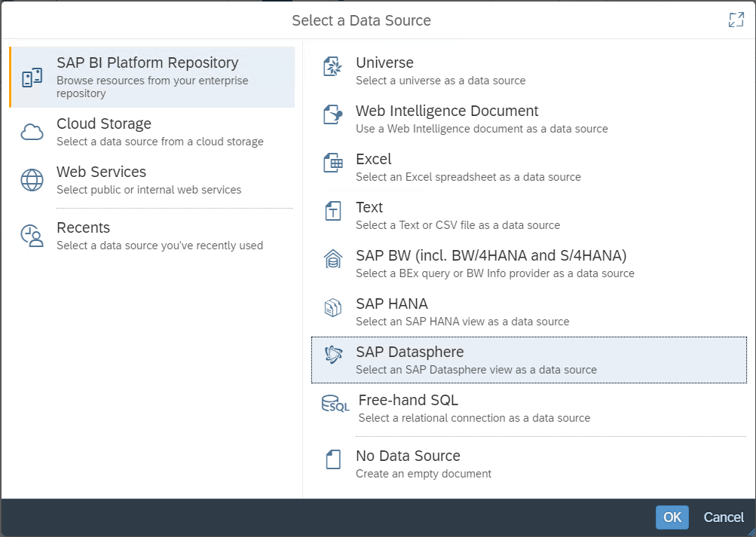This screenshot has width=756, height=537.
Task: Click 'Create an empty document' text
Action: (424, 474)
